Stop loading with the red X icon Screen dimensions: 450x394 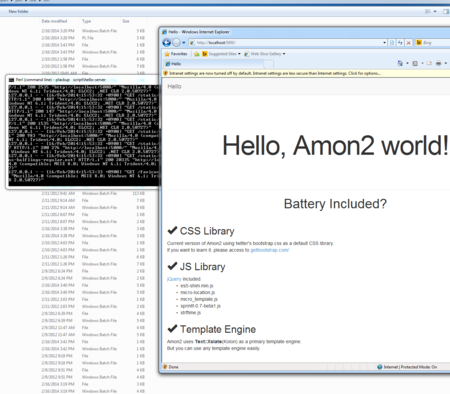(408, 43)
